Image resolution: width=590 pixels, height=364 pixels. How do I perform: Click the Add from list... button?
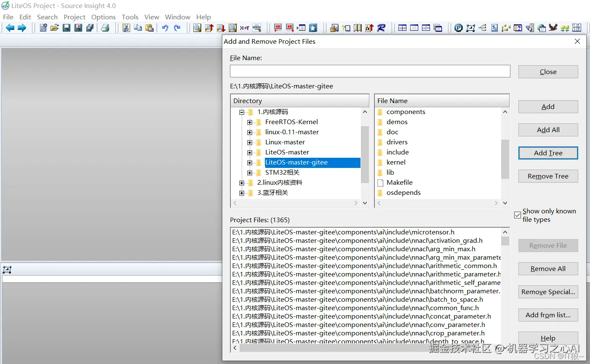pos(548,315)
